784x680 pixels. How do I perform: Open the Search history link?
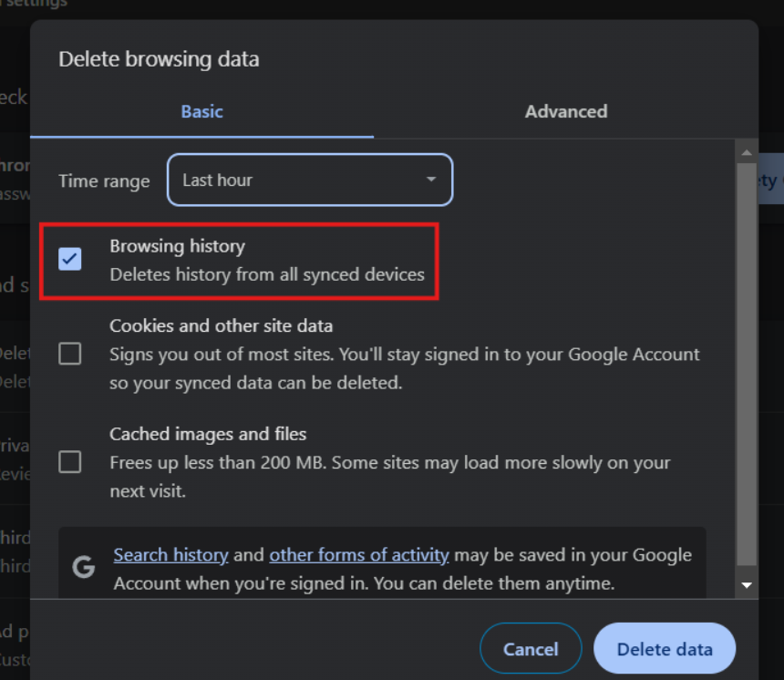170,554
